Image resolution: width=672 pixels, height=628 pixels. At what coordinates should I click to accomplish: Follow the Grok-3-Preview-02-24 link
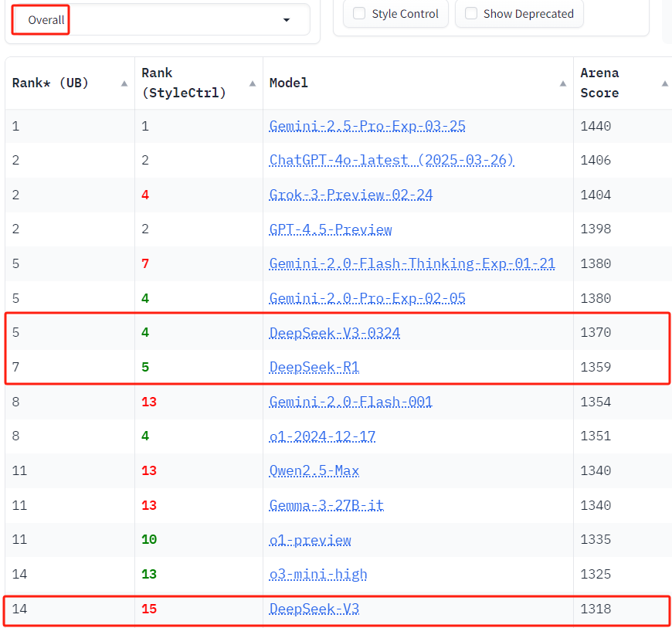coord(351,195)
